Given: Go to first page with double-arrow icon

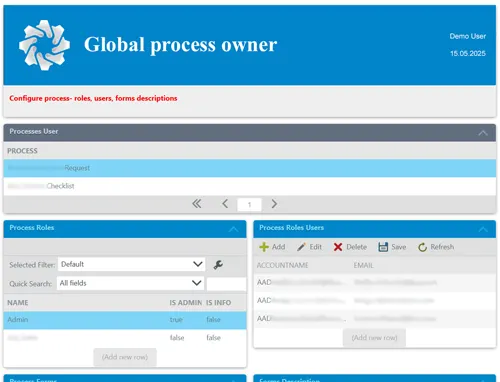Looking at the screenshot, I should (x=197, y=204).
